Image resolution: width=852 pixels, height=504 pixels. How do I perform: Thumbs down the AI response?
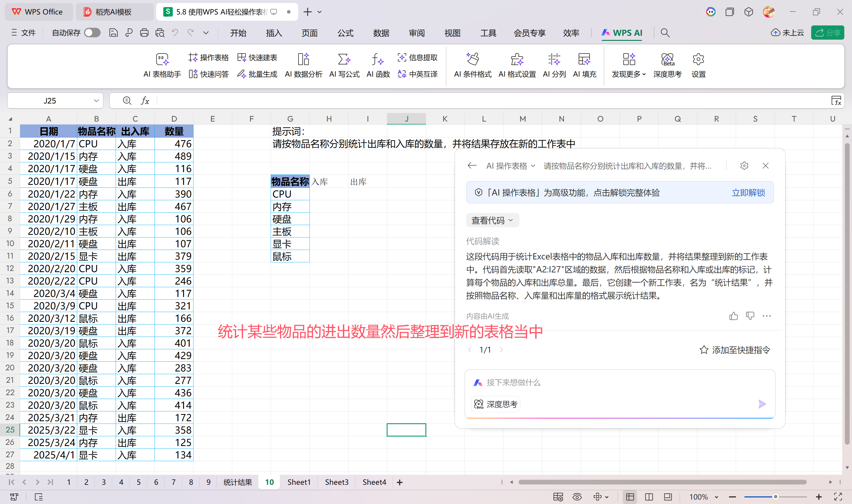click(750, 316)
